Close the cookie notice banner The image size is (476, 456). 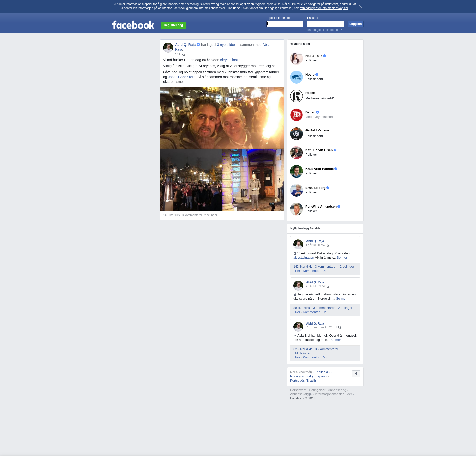[x=360, y=6]
